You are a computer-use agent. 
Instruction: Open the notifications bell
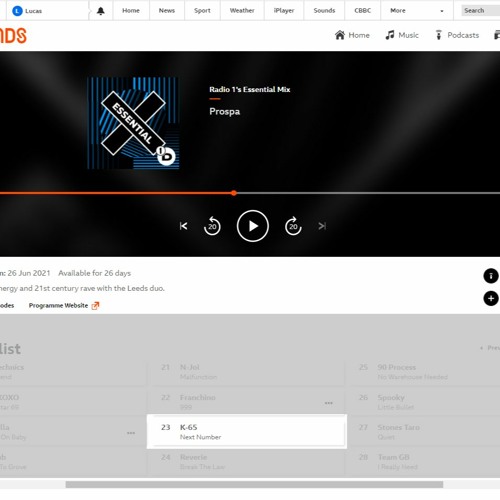click(x=101, y=11)
